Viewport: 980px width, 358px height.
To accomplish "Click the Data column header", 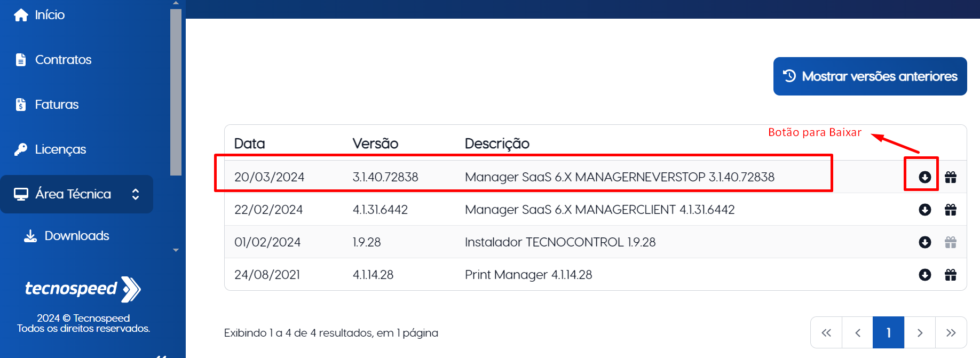I will pyautogui.click(x=249, y=144).
